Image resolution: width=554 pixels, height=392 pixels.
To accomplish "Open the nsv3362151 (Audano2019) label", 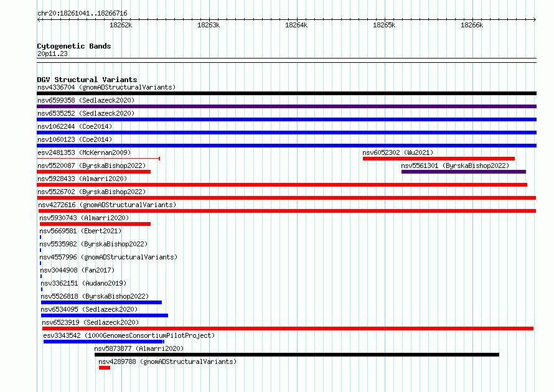I will click(83, 283).
